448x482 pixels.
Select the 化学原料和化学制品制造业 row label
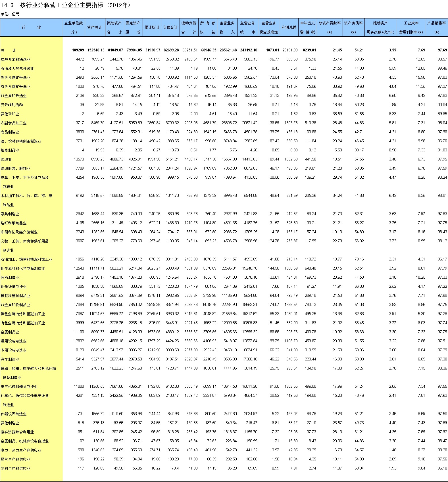point(23,268)
